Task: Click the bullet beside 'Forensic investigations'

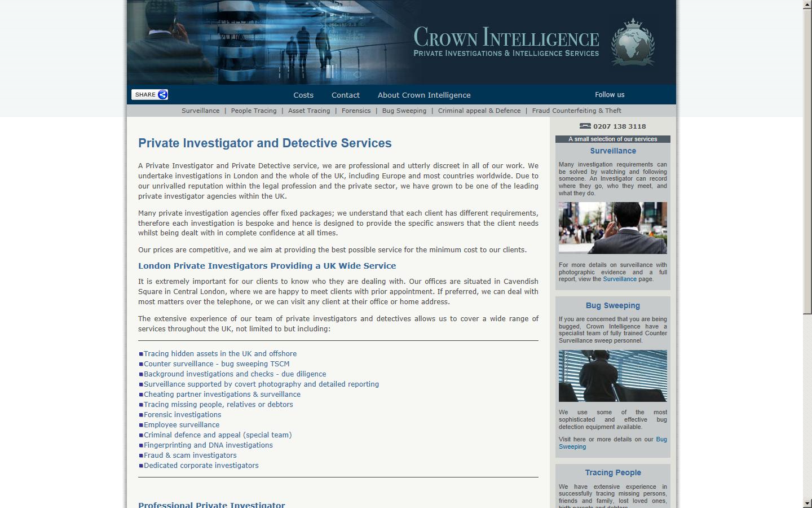Action: 141,415
